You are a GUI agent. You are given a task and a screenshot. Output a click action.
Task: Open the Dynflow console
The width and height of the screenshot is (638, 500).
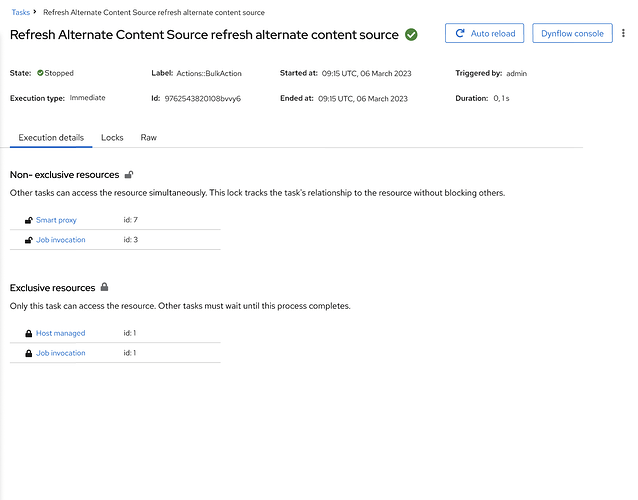[572, 33]
